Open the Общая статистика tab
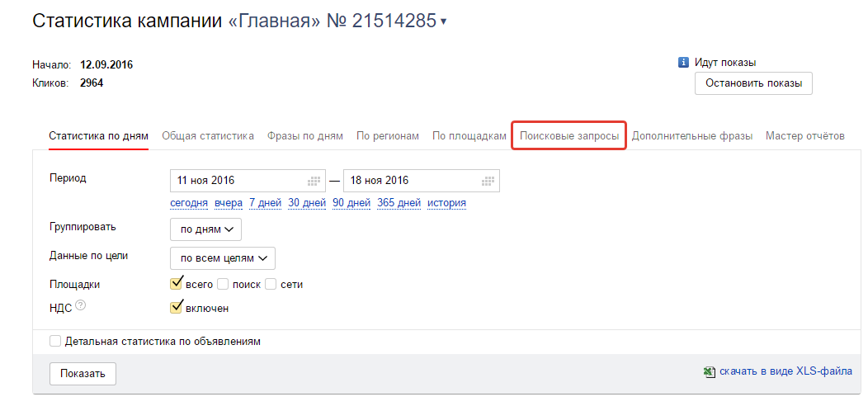Viewport: 868px width, 411px height. [208, 135]
